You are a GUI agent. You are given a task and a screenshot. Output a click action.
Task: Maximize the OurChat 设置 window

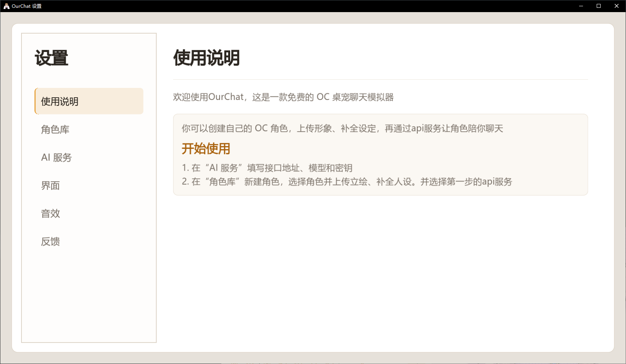coord(599,6)
